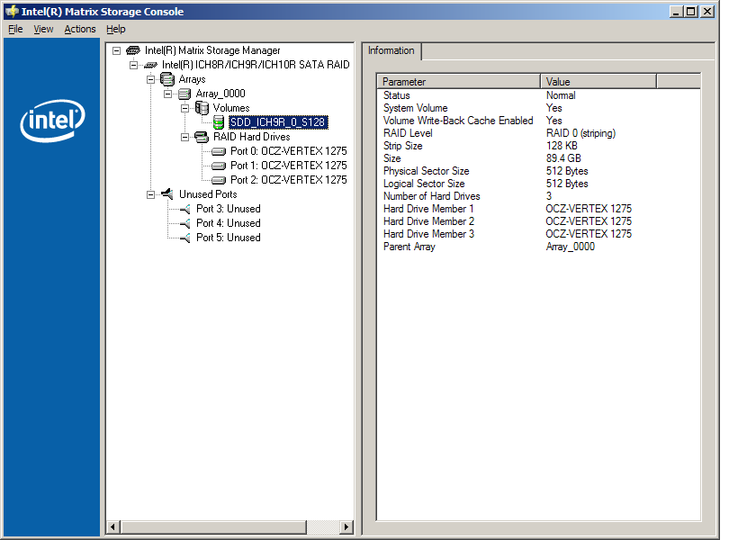Viewport: 756px width, 540px height.
Task: Click the Physical Sector Size parameter
Action: (427, 171)
